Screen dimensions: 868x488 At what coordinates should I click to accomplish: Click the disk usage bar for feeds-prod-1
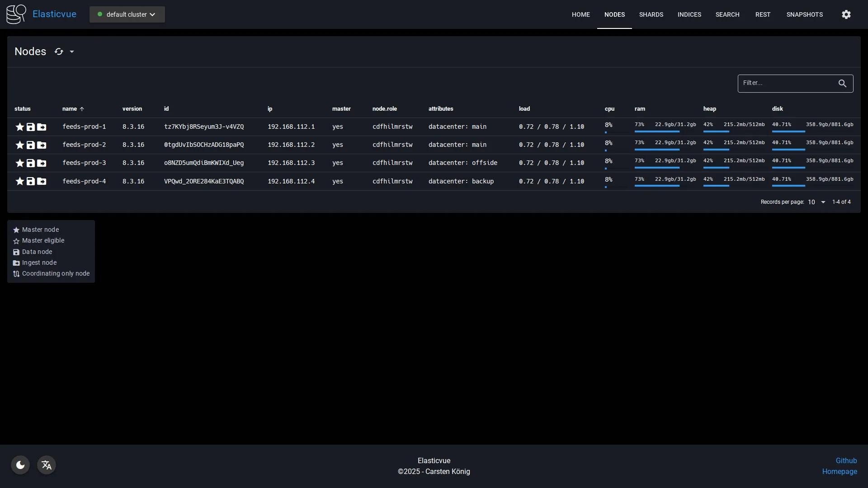pyautogui.click(x=788, y=131)
